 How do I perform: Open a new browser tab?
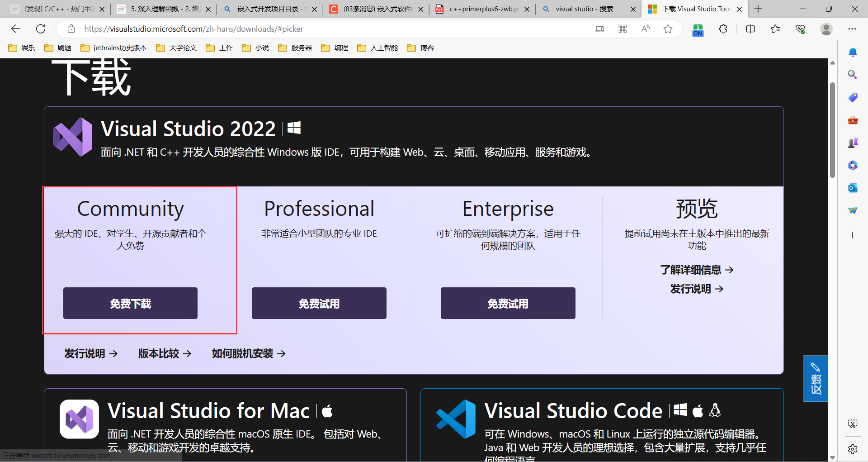coord(758,9)
